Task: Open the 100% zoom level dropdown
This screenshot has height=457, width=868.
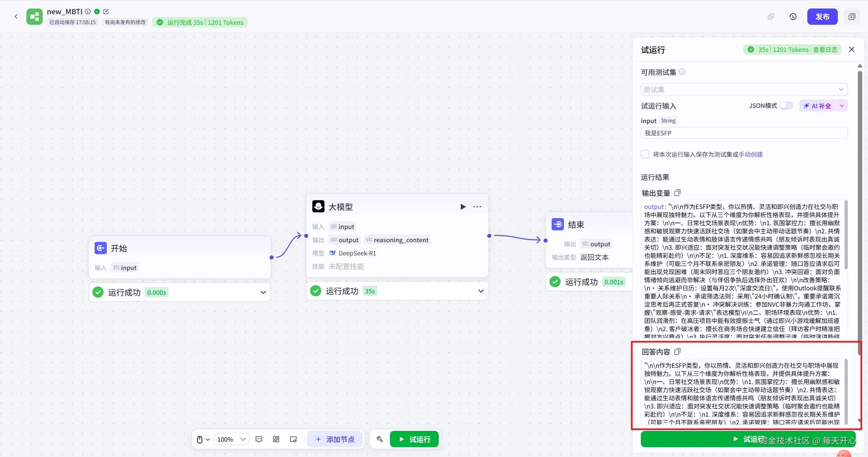Action: coord(232,439)
